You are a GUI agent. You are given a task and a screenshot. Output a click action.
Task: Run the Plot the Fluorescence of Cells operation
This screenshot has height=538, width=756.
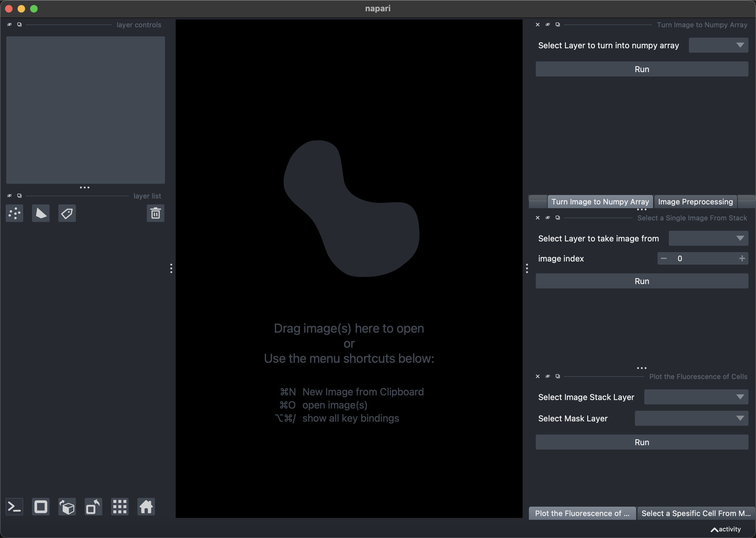[x=642, y=442]
